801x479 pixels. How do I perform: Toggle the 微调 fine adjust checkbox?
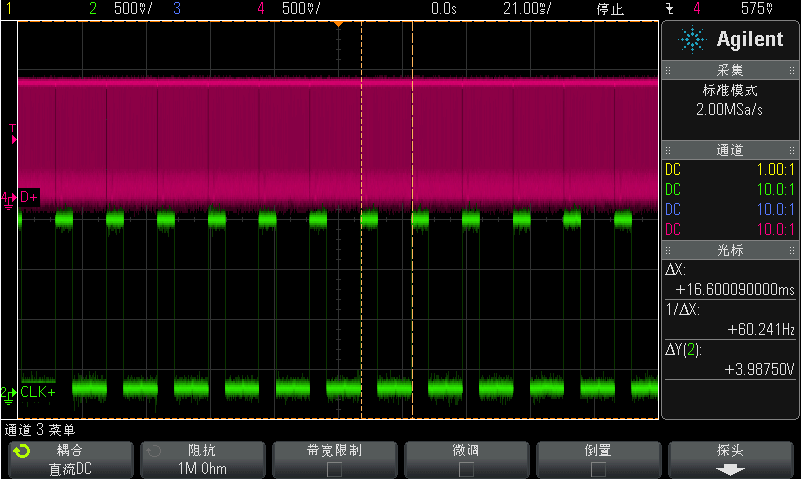[466, 467]
